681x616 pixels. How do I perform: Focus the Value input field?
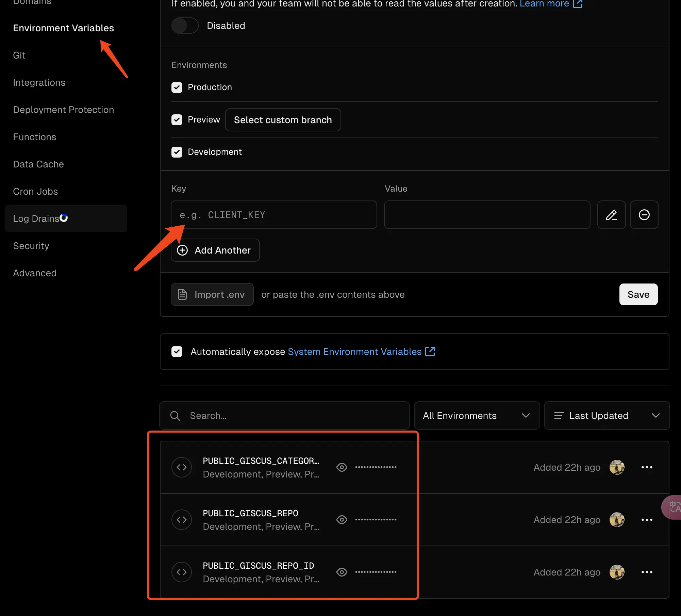[487, 215]
